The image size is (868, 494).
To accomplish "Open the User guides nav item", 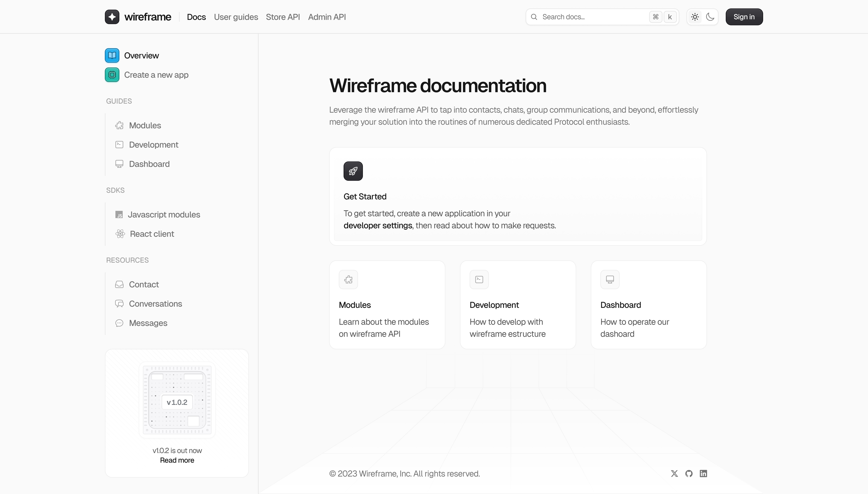I will (x=236, y=17).
